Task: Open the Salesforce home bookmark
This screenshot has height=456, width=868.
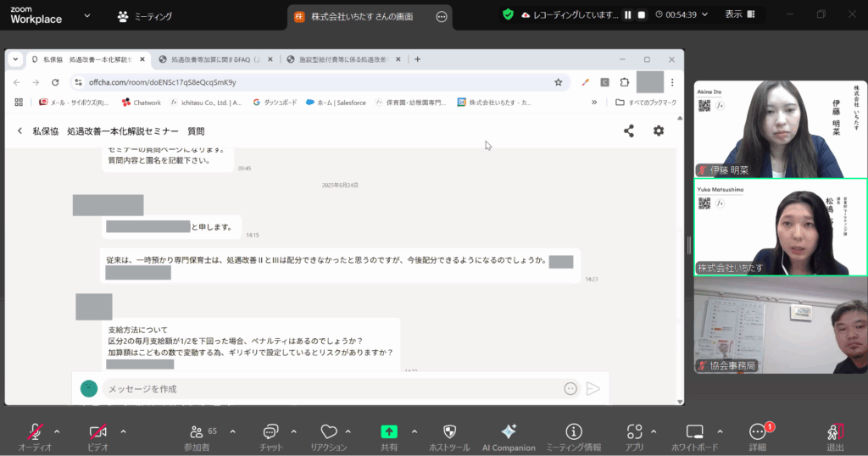Action: (337, 103)
